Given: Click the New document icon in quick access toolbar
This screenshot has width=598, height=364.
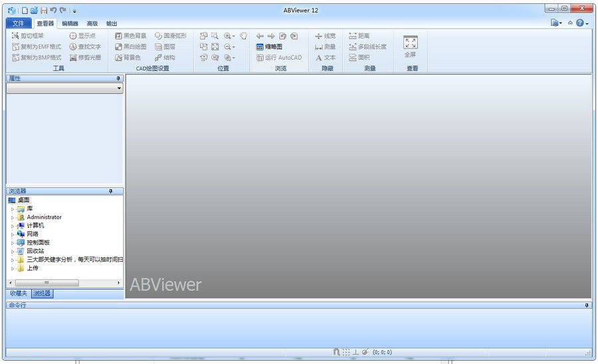Looking at the screenshot, I should 25,11.
